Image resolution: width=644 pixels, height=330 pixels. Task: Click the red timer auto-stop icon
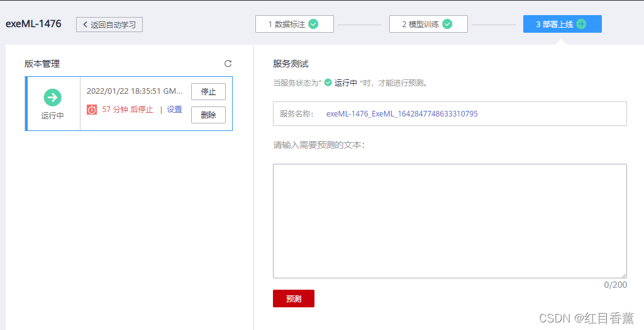click(92, 110)
